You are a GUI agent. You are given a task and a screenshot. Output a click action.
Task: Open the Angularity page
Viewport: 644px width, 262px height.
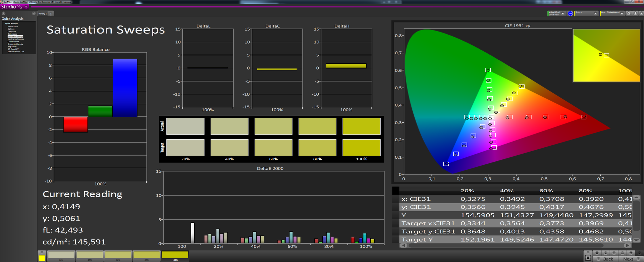12,47
